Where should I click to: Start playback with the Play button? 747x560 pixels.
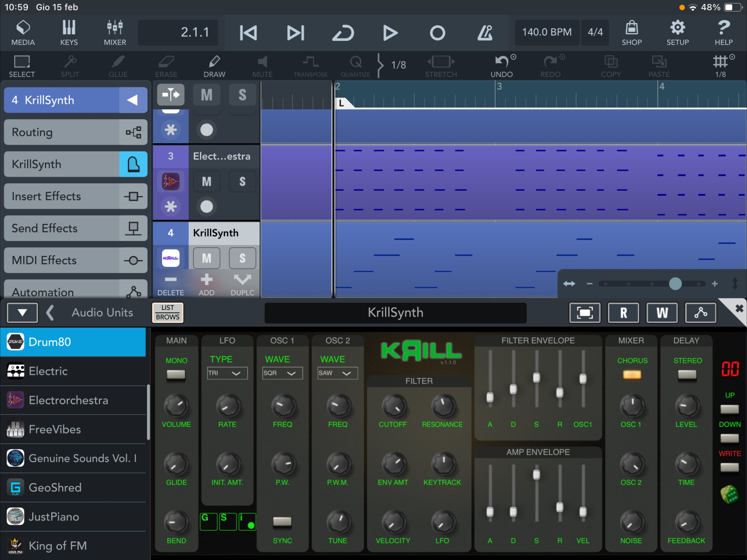(390, 33)
